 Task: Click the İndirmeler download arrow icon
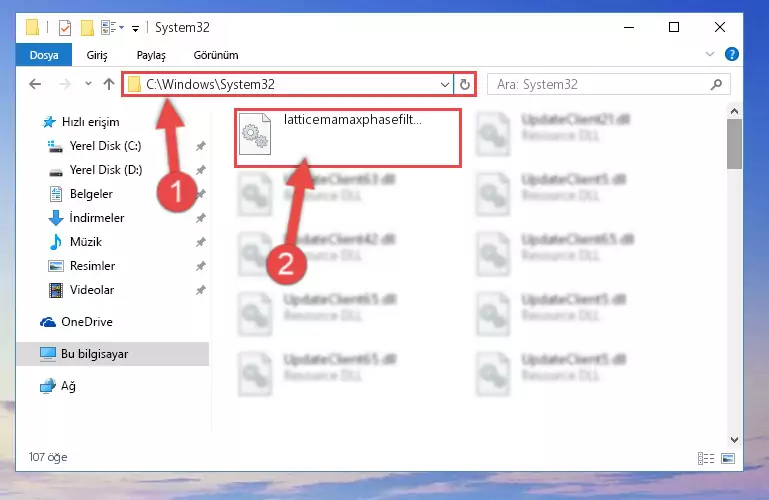click(56, 218)
